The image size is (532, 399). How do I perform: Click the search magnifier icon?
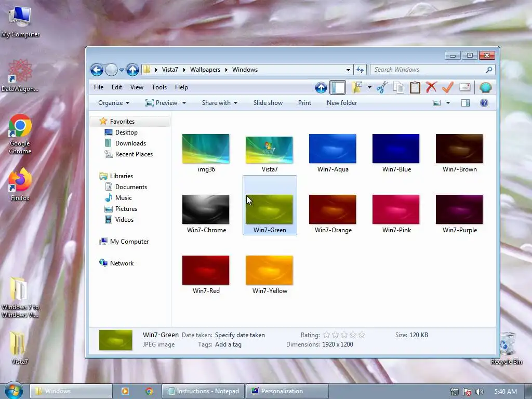point(489,70)
